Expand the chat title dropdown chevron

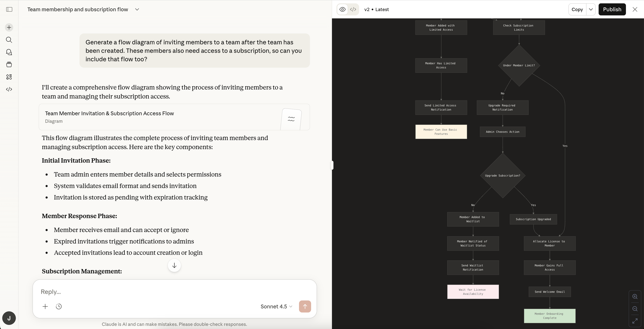[137, 10]
